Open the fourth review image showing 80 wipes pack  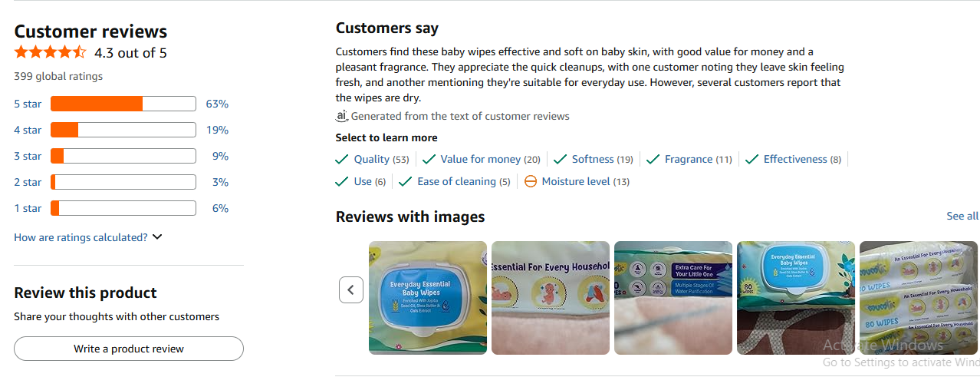[x=795, y=298]
